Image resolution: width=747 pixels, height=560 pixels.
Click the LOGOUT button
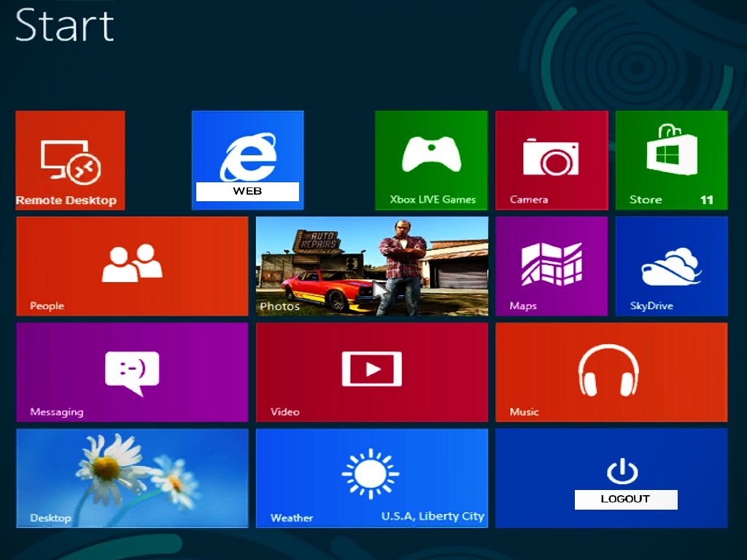(x=625, y=499)
